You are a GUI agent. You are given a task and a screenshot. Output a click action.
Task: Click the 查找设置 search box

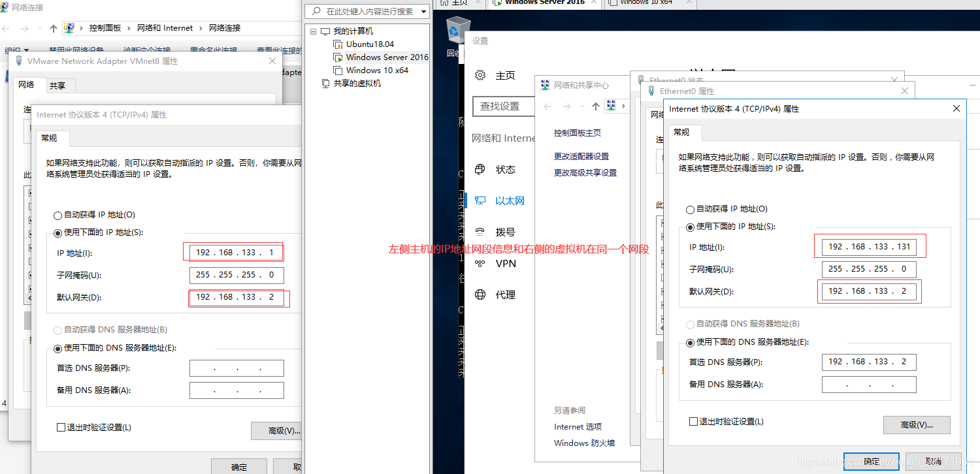coord(504,106)
